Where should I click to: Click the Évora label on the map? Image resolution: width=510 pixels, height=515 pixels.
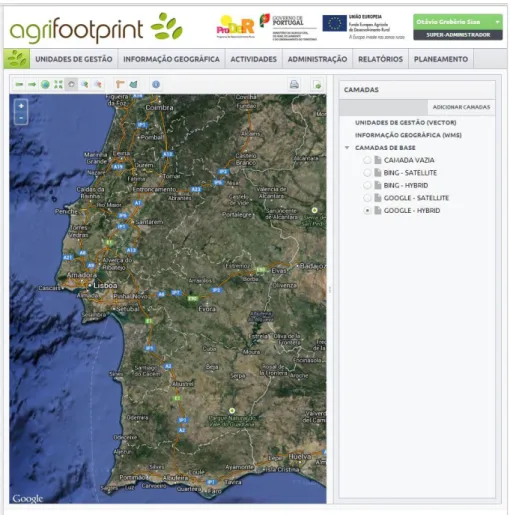[x=207, y=309]
